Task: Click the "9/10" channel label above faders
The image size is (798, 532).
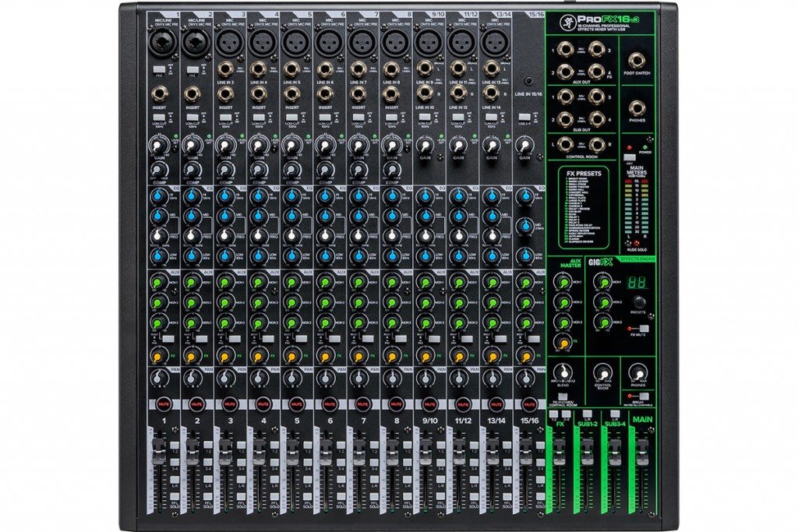Action: point(429,421)
